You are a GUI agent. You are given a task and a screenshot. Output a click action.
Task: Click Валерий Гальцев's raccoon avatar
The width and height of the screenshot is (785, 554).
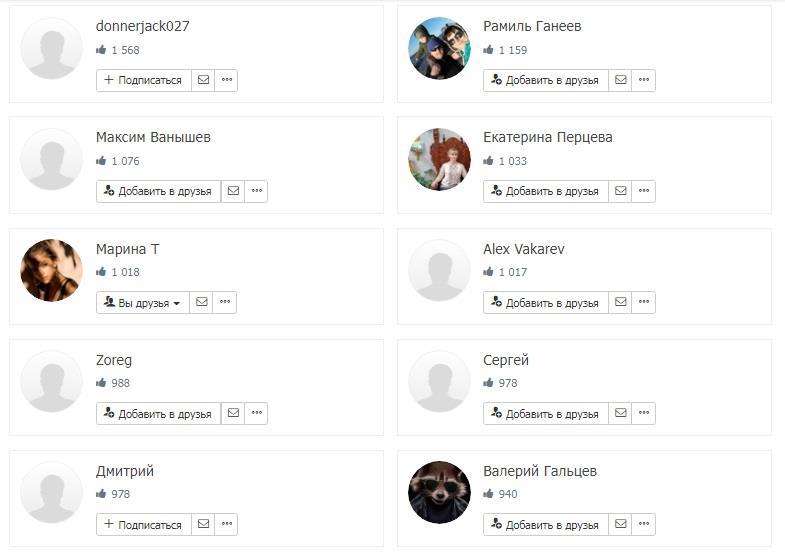tap(439, 492)
